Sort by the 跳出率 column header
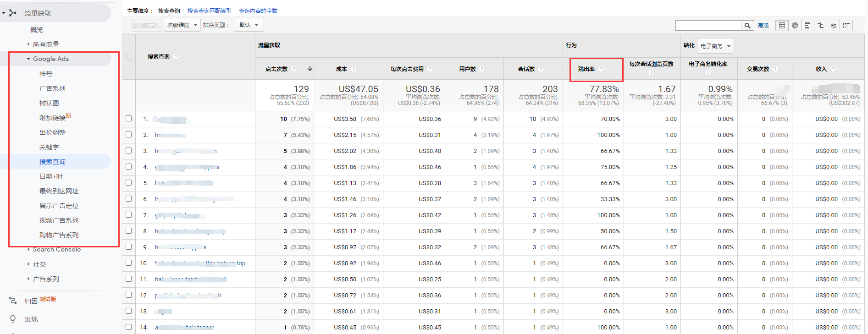868x334 pixels. (x=586, y=69)
